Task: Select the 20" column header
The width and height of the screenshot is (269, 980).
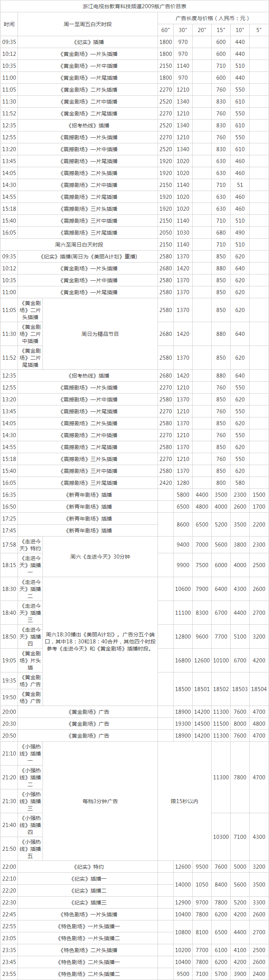Action: [x=202, y=30]
